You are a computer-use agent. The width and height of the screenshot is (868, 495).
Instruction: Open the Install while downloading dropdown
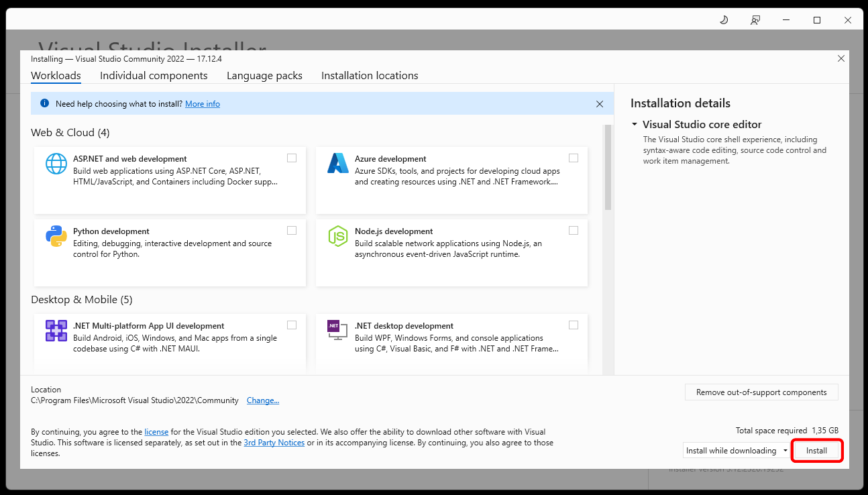(x=785, y=451)
